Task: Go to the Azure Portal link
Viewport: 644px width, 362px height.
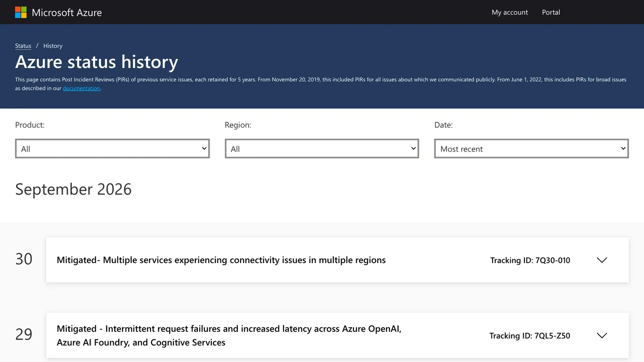Action: tap(551, 12)
